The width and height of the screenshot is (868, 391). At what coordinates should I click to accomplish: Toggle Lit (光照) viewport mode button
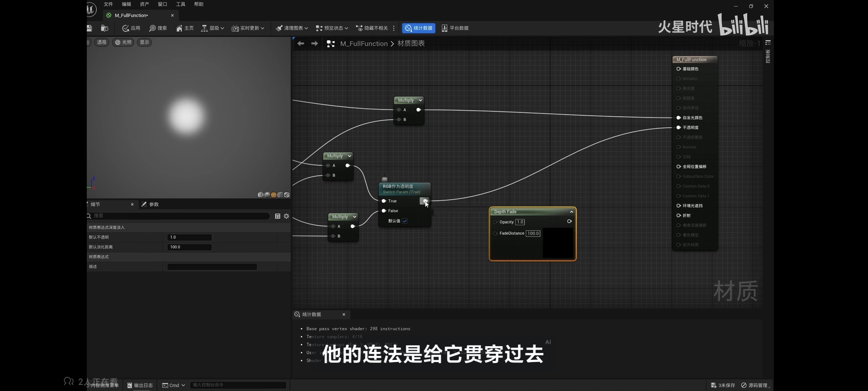[x=123, y=42]
